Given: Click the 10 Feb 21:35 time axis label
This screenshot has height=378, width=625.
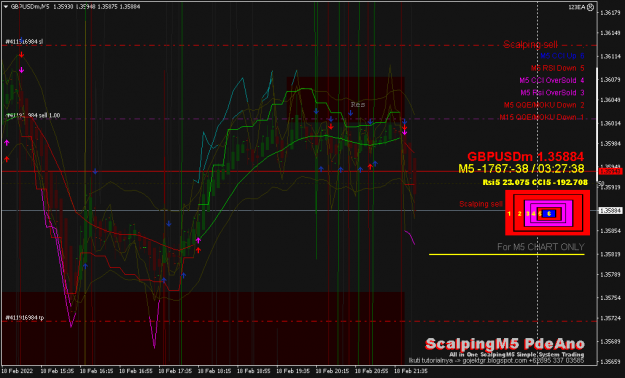Looking at the screenshot, I should tap(411, 371).
